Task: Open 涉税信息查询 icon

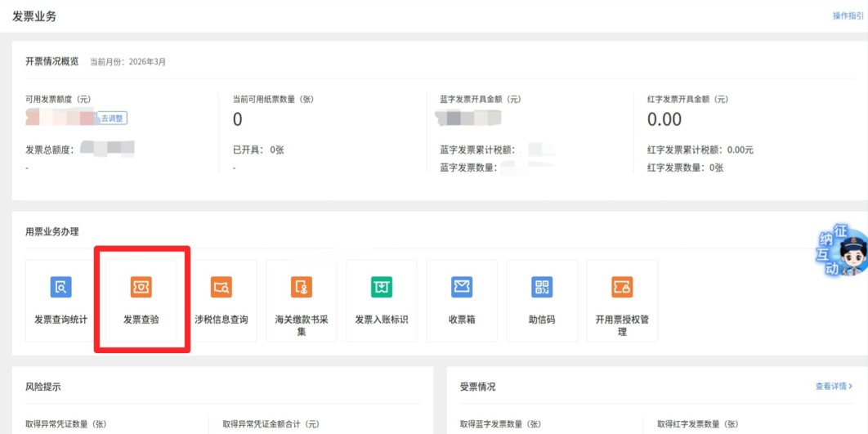Action: point(221,287)
